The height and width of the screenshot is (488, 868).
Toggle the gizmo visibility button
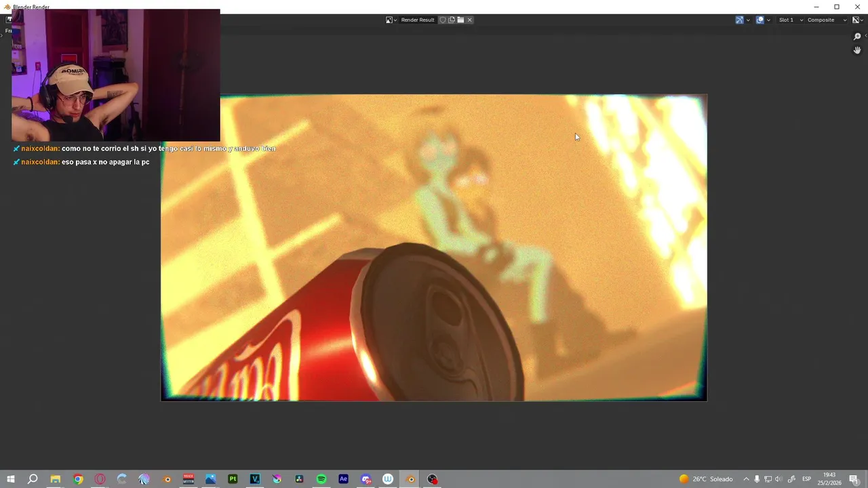[x=739, y=20]
